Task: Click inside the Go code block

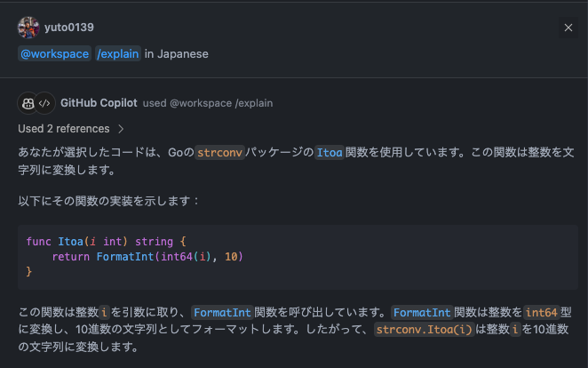Action: coord(298,257)
